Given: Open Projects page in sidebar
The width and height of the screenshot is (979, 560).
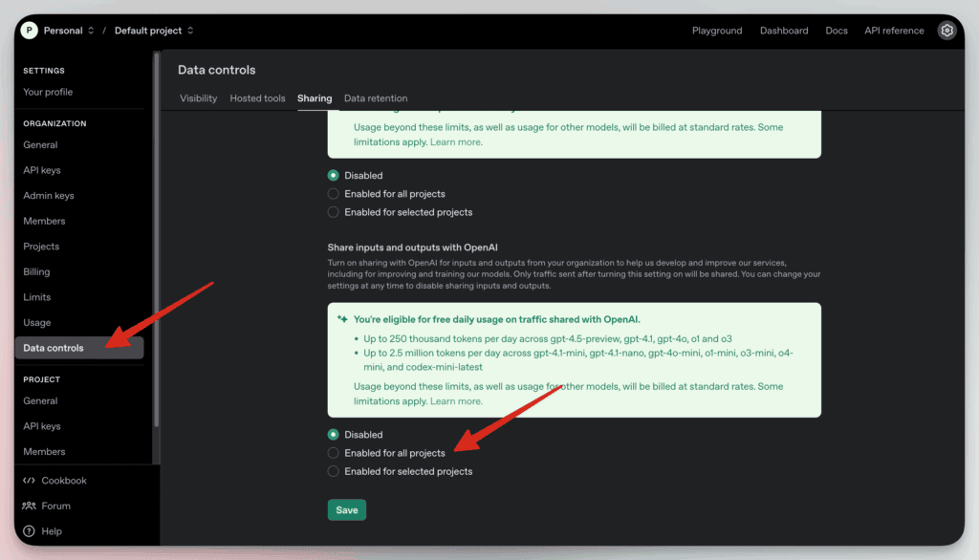Looking at the screenshot, I should click(41, 247).
